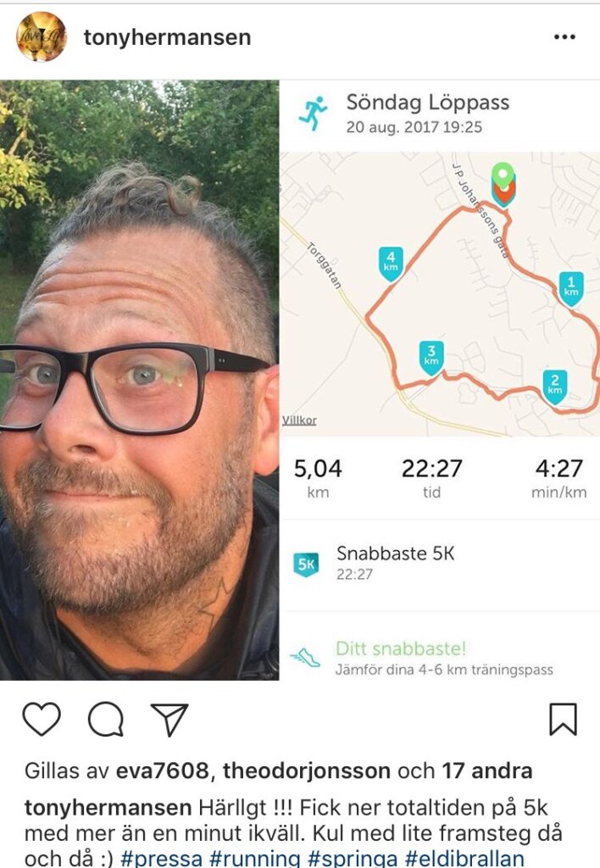The height and width of the screenshot is (868, 600).
Task: Share post via paper plane icon
Action: coord(169,720)
